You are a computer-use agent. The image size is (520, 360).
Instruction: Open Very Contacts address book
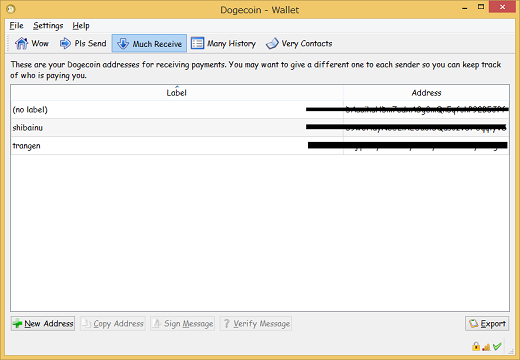tap(299, 43)
